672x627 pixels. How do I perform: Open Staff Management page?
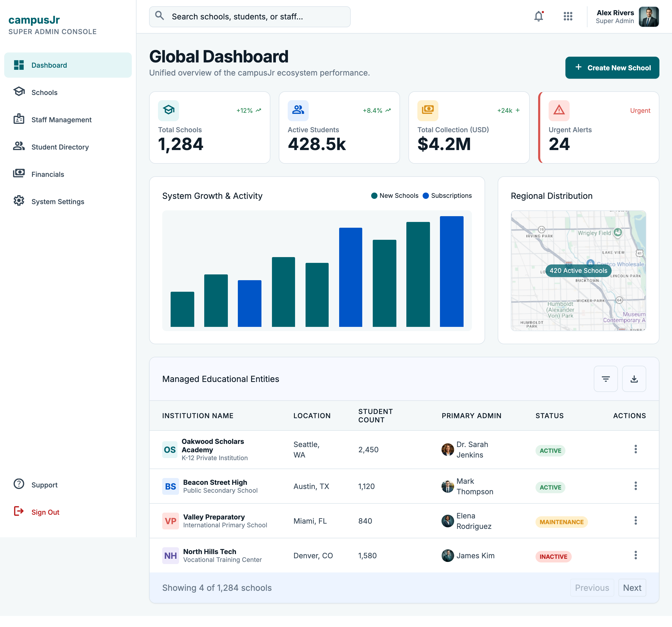(x=68, y=120)
